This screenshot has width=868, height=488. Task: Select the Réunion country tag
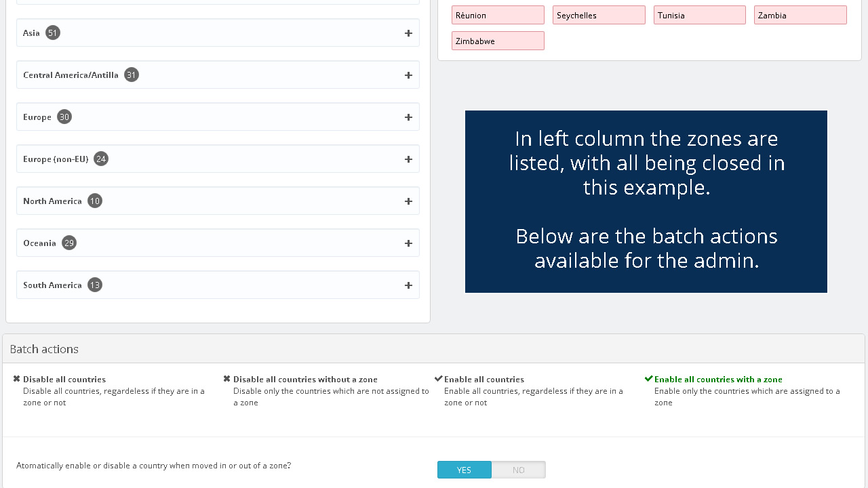(x=498, y=15)
